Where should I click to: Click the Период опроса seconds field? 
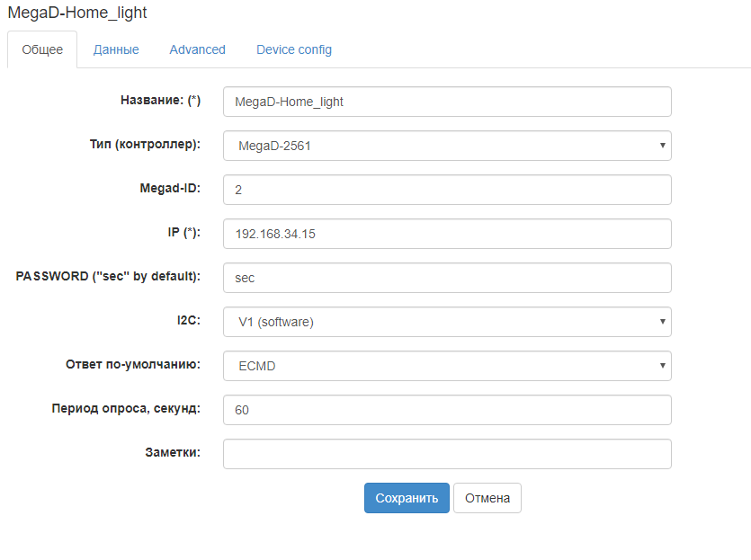(447, 410)
